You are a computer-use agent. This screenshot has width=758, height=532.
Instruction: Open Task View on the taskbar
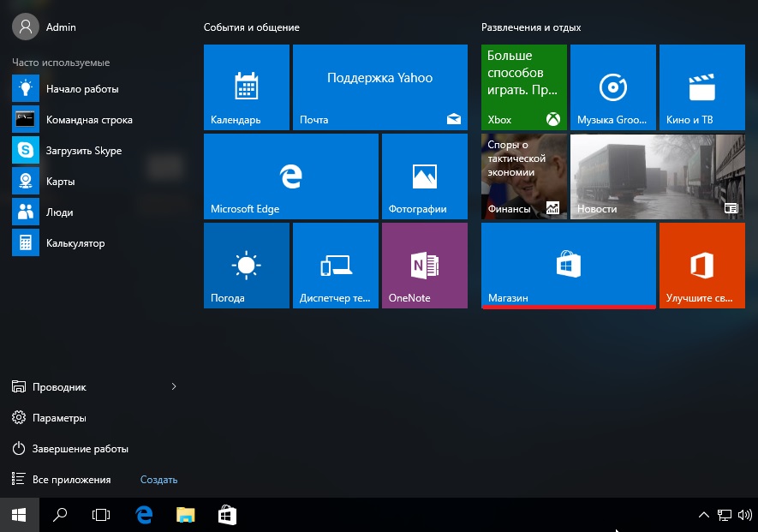coord(101,515)
